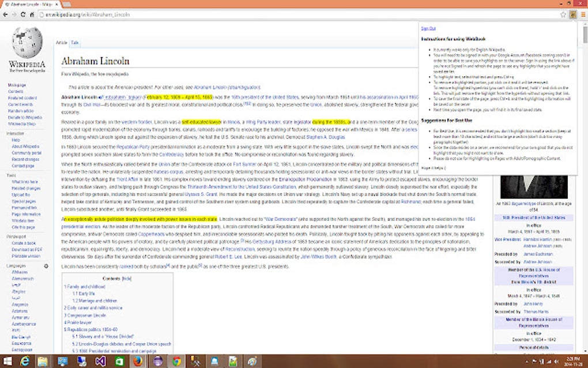
Task: Click the network tray icon
Action: coord(549,362)
